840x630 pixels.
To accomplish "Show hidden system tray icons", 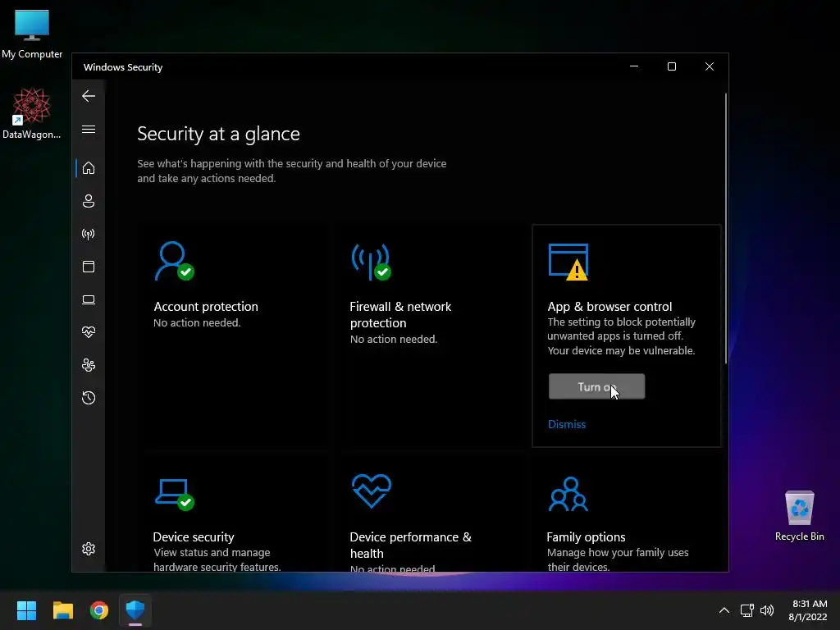I will click(724, 610).
